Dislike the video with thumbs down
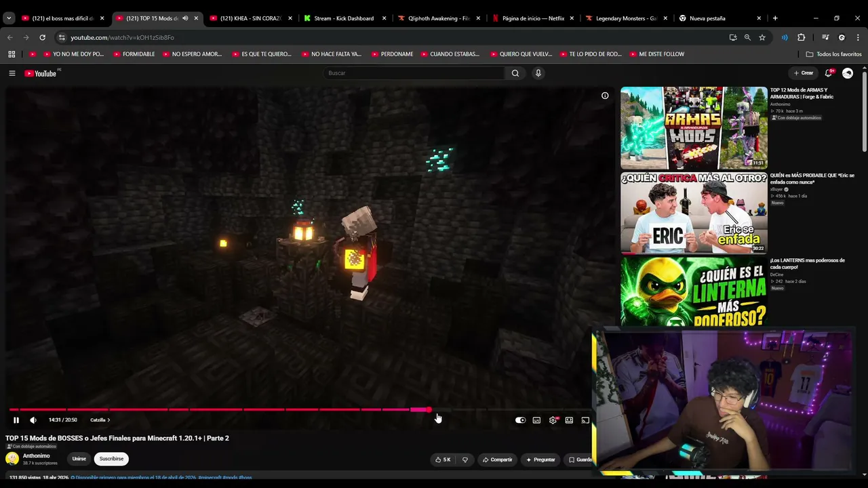The height and width of the screenshot is (488, 868). point(465,460)
